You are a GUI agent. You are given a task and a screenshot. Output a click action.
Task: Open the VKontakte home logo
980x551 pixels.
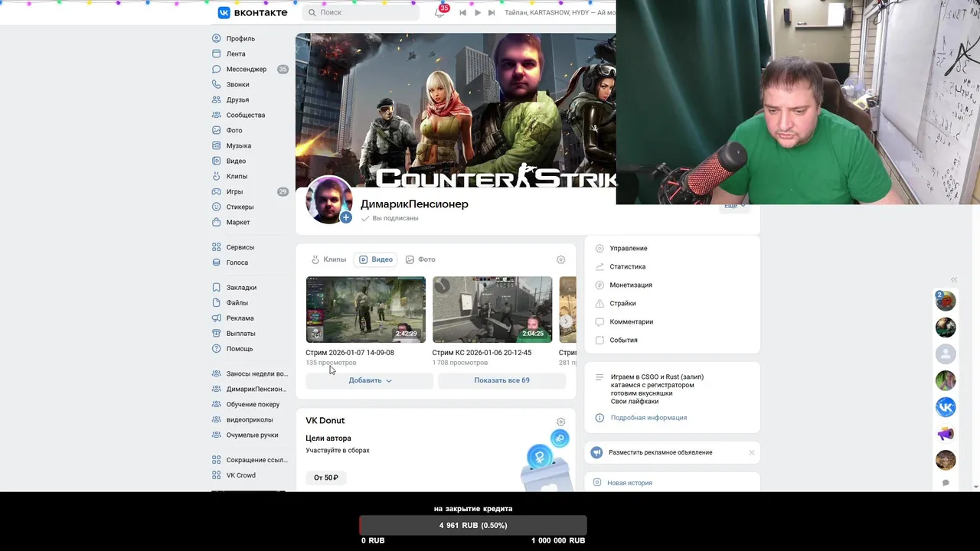pos(253,12)
